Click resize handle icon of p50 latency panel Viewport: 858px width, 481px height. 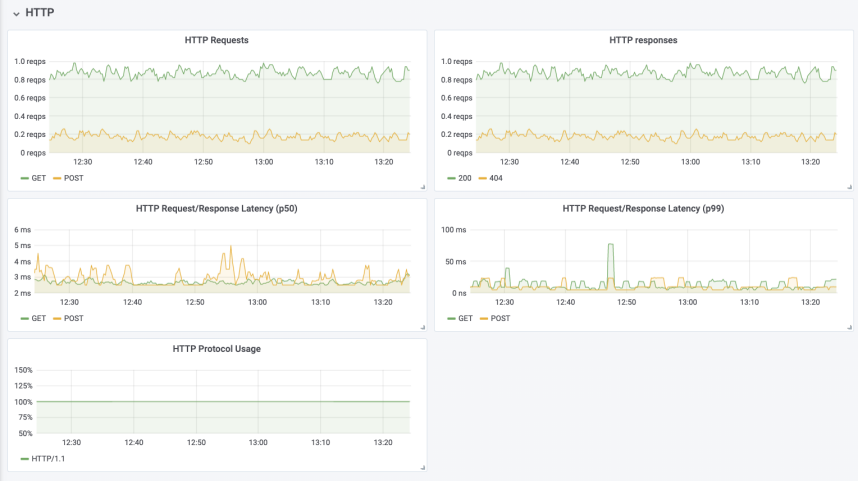click(x=422, y=327)
